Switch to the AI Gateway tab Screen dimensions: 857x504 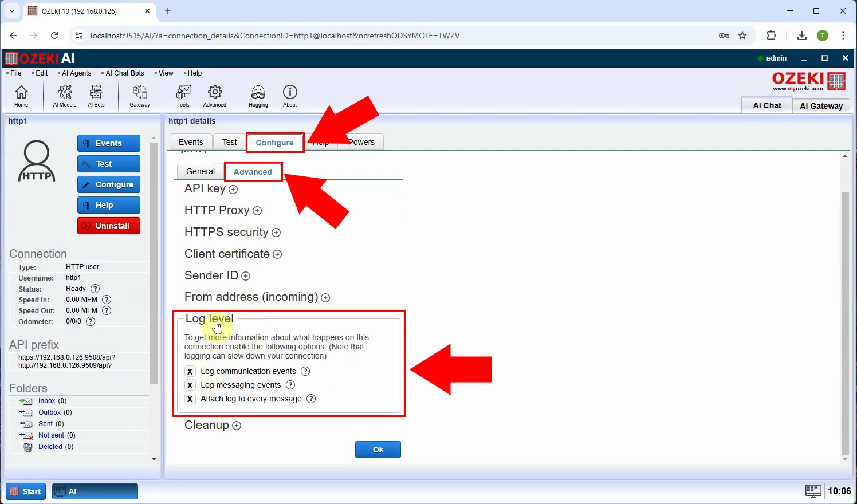(x=821, y=106)
